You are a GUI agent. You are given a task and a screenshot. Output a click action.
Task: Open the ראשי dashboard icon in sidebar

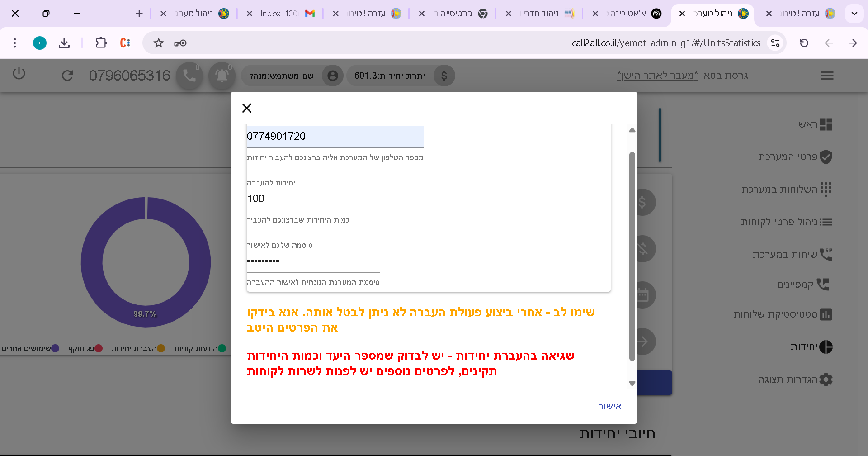coord(826,124)
